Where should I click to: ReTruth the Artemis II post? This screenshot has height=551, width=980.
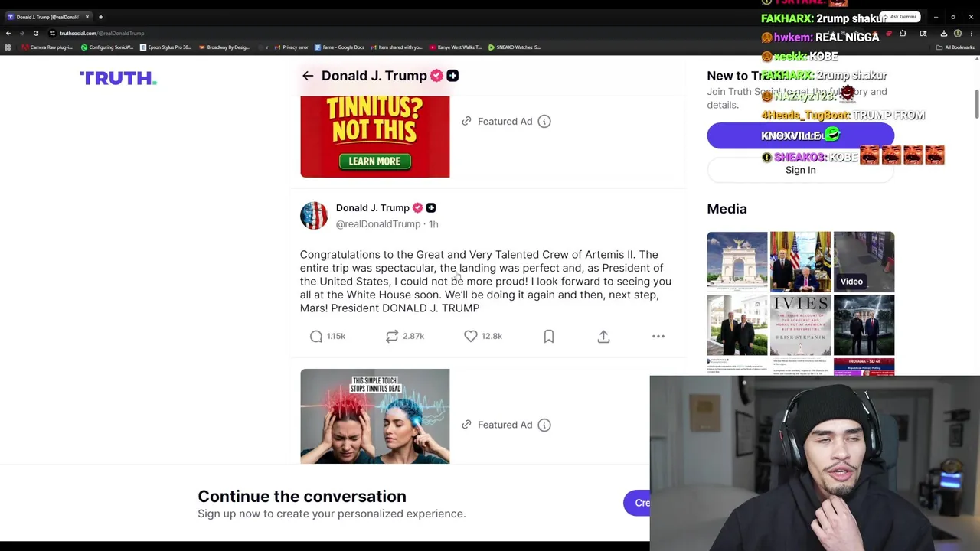404,336
